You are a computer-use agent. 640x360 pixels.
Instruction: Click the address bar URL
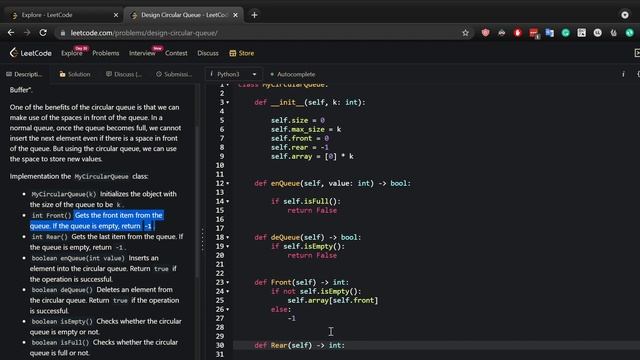(144, 33)
